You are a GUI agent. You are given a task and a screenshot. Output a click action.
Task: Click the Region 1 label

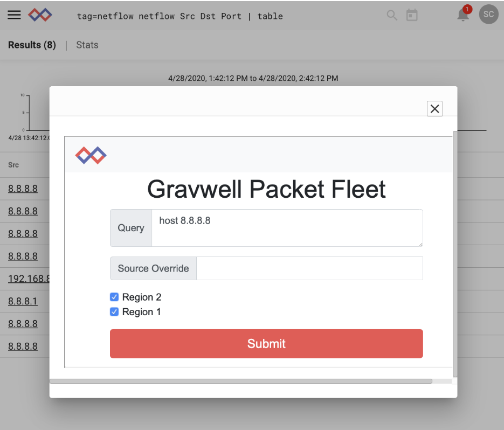[x=141, y=312]
